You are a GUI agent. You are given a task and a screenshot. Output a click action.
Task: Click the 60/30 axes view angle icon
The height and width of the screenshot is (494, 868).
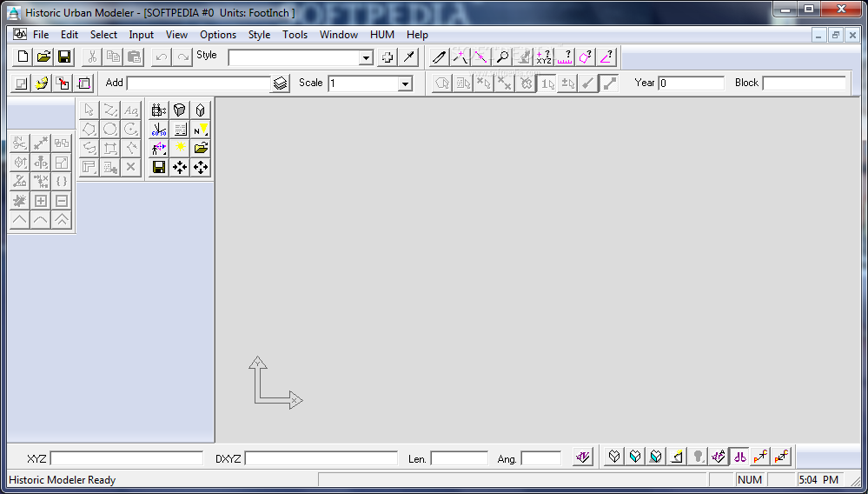[159, 130]
